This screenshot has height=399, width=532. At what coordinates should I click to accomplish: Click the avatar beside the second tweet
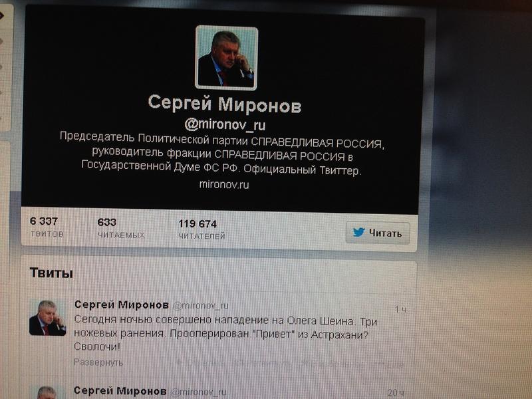tap(47, 392)
